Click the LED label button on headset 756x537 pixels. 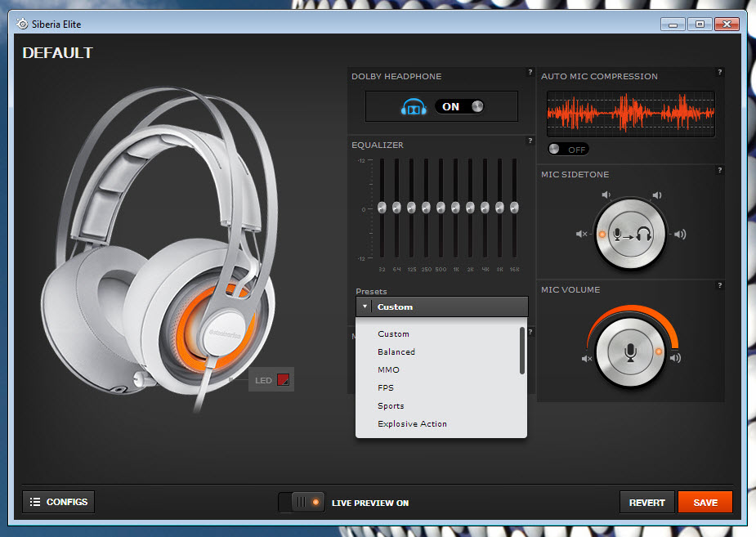(271, 380)
